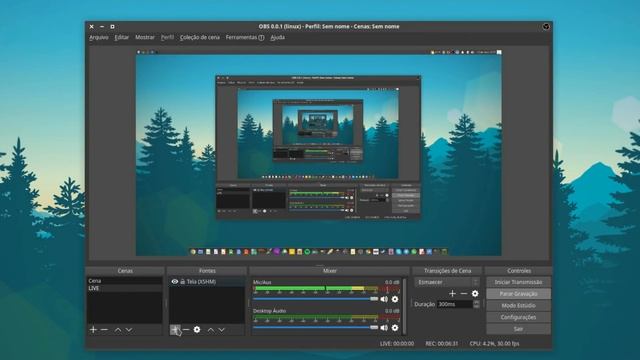
Task: Click the Mixer panel scrollbar
Action: pyautogui.click(x=404, y=306)
